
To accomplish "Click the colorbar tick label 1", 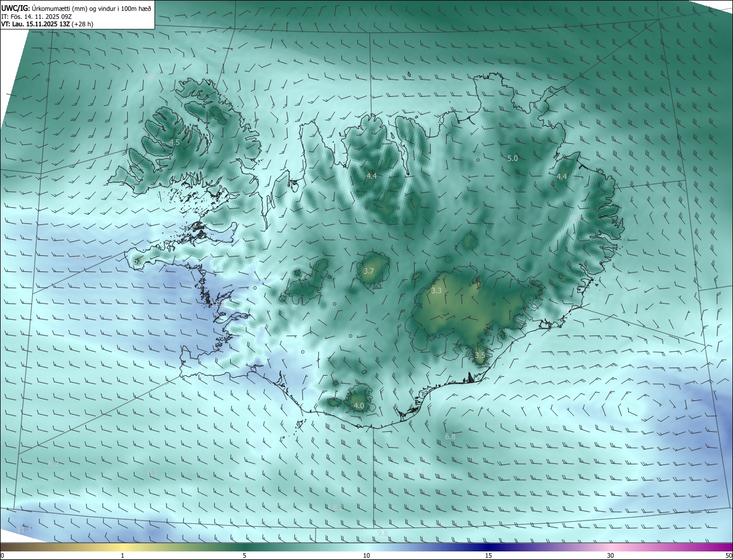I will [x=123, y=555].
